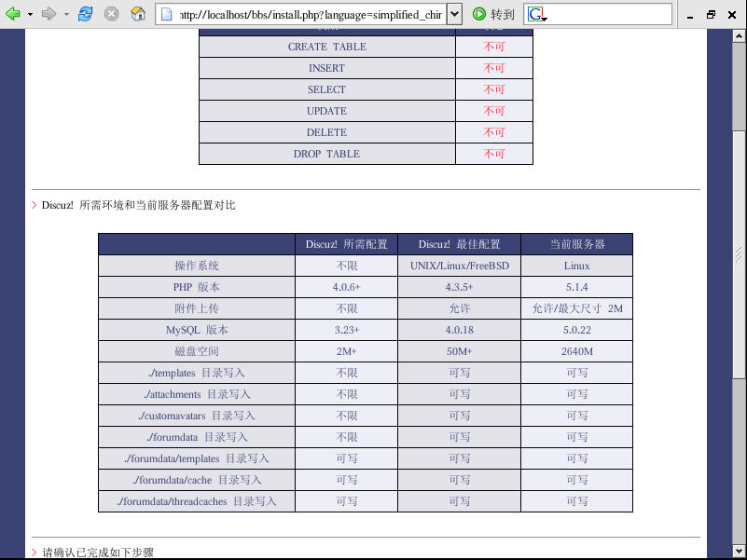Click the DELETE permission row label

pos(326,132)
